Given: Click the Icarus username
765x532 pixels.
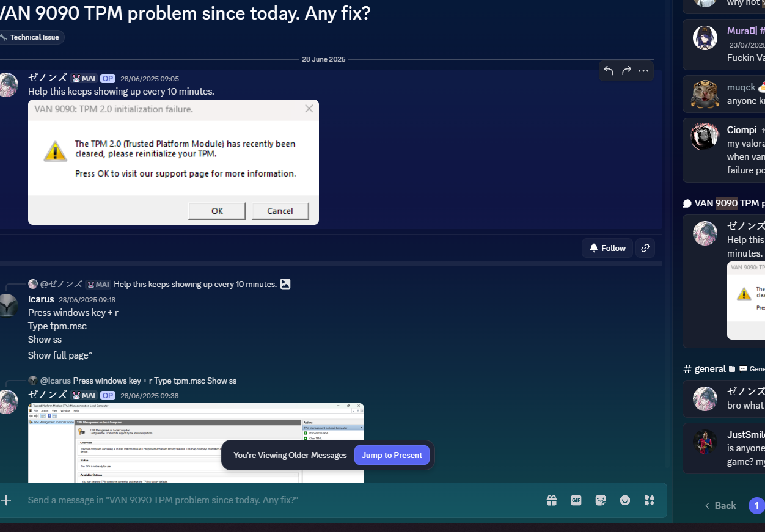Looking at the screenshot, I should point(41,299).
